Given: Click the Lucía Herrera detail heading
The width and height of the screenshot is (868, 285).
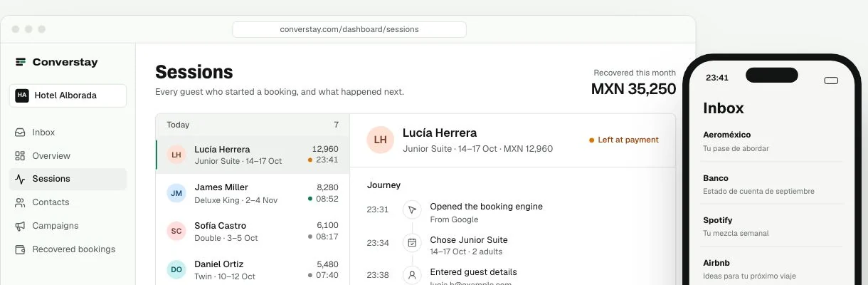Looking at the screenshot, I should (440, 133).
